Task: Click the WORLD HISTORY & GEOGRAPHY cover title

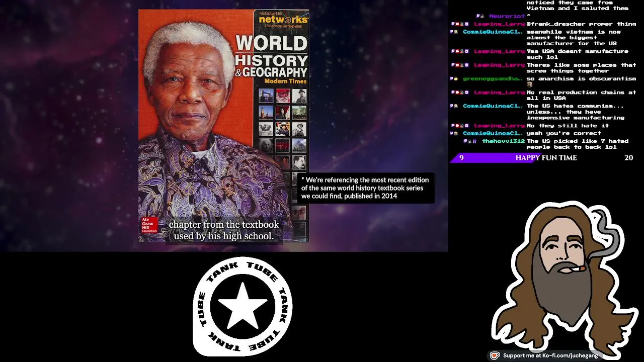Action: 271,56
